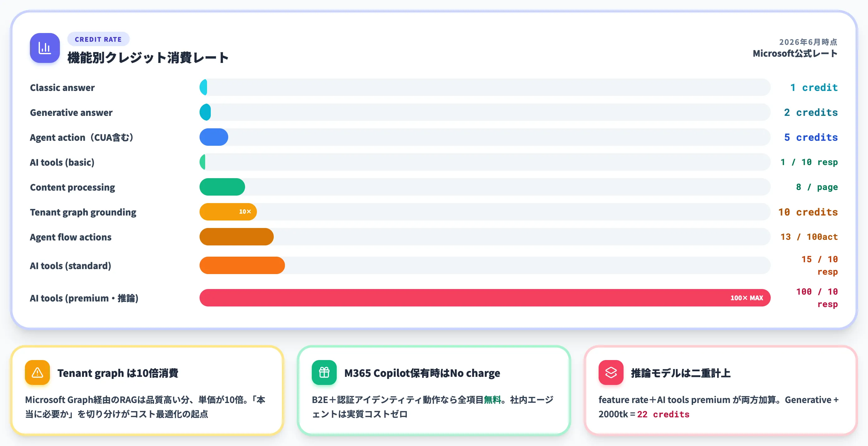The height and width of the screenshot is (446, 868).
Task: Click the green 無料 highlighted word
Action: [x=492, y=400]
